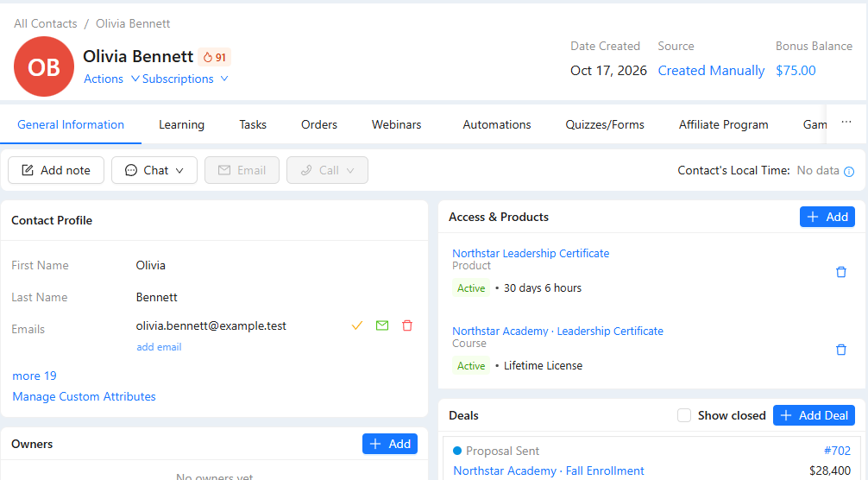This screenshot has height=480, width=868.
Task: Click the Last Name value Bennett
Action: click(x=157, y=297)
